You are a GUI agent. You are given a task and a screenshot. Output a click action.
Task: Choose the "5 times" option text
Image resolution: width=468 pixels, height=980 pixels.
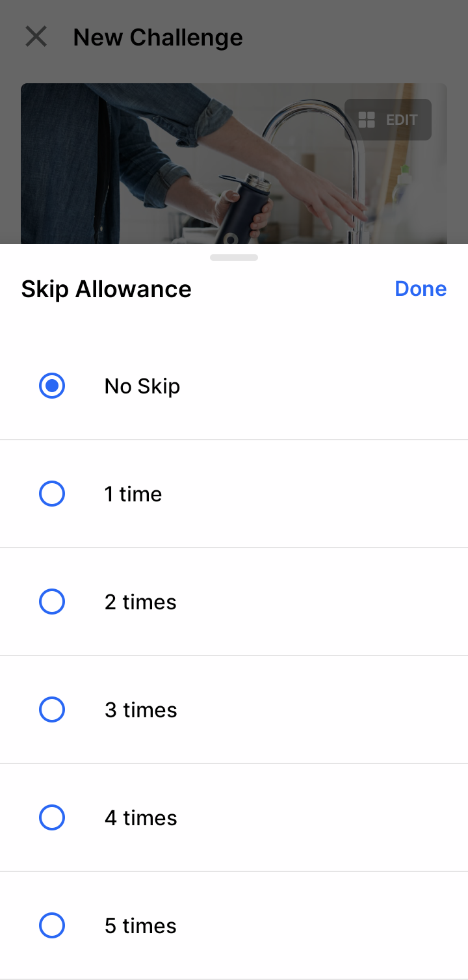pyautogui.click(x=140, y=926)
